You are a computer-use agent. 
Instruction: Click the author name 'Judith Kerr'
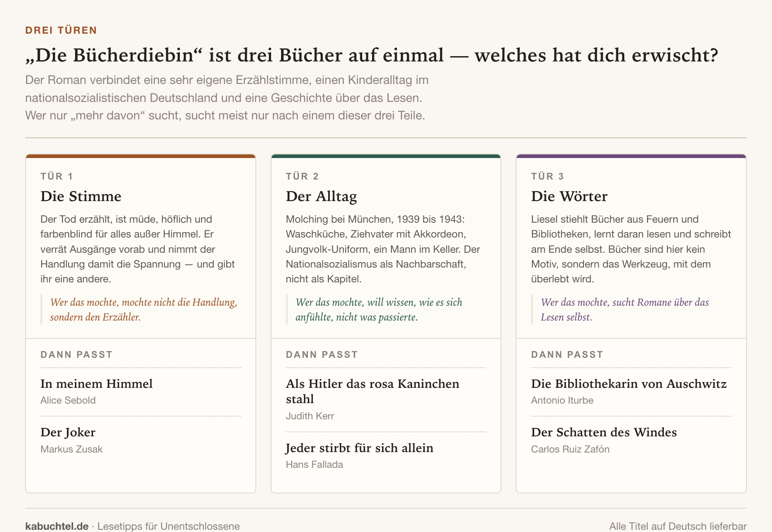(x=310, y=416)
